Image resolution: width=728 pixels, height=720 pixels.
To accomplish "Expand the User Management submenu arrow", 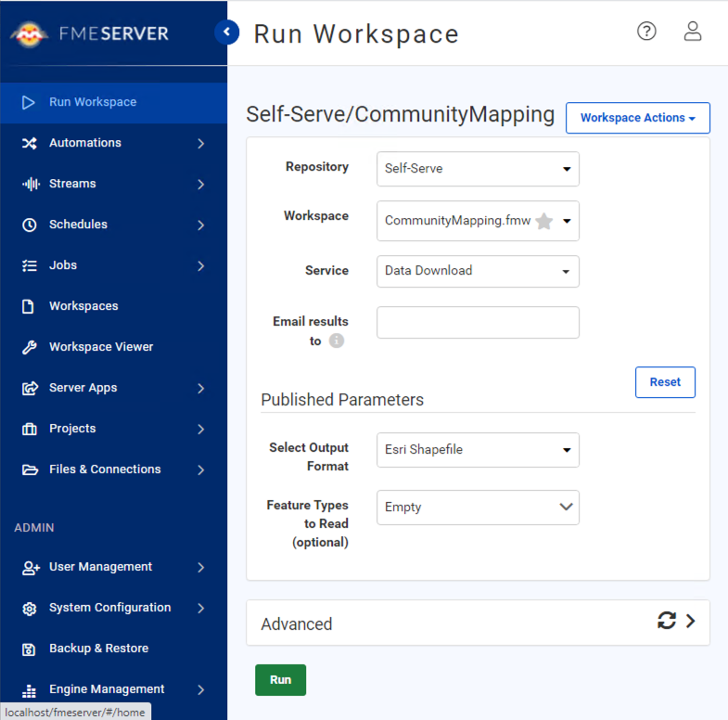I will pos(200,567).
